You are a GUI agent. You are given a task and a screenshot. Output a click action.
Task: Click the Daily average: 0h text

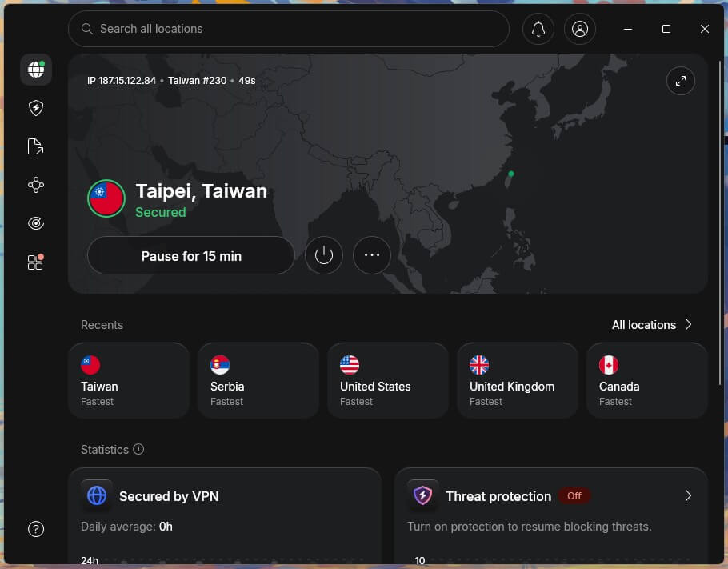pos(126,527)
